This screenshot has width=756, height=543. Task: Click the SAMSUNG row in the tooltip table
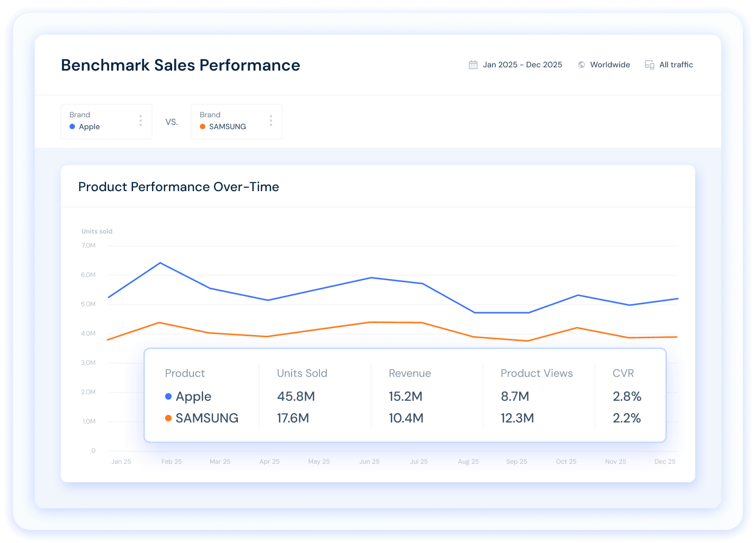click(405, 418)
